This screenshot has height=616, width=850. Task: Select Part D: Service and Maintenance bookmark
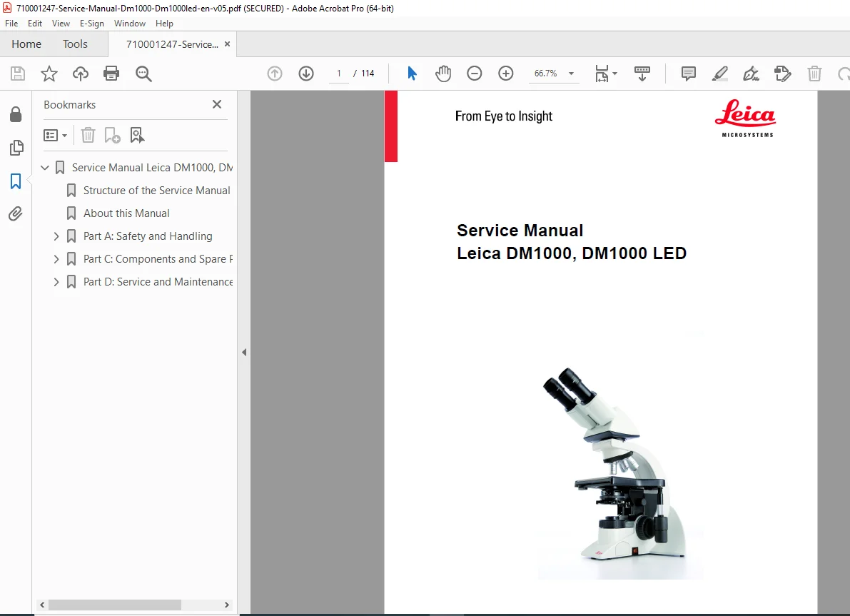158,281
